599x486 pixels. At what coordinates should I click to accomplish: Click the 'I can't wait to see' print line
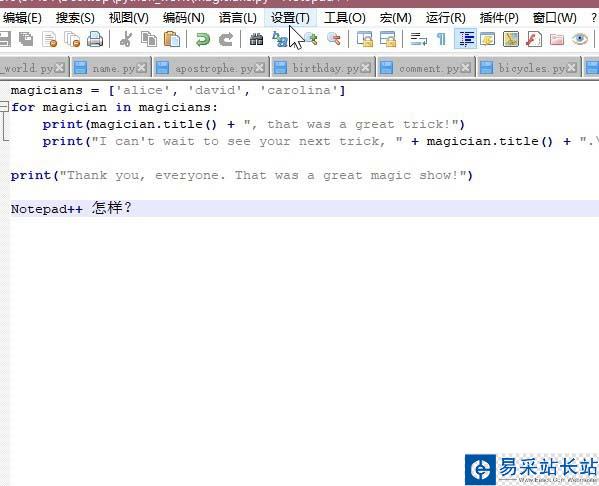tap(320, 141)
